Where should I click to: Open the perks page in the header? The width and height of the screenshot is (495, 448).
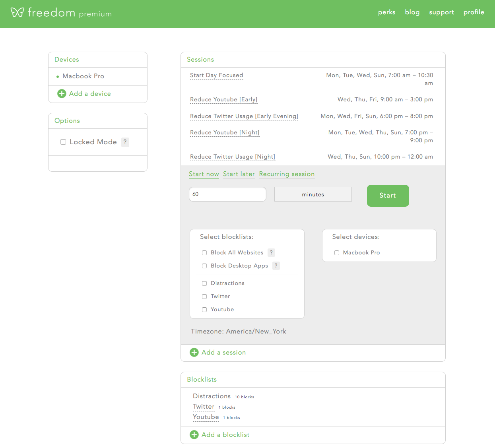click(x=386, y=12)
